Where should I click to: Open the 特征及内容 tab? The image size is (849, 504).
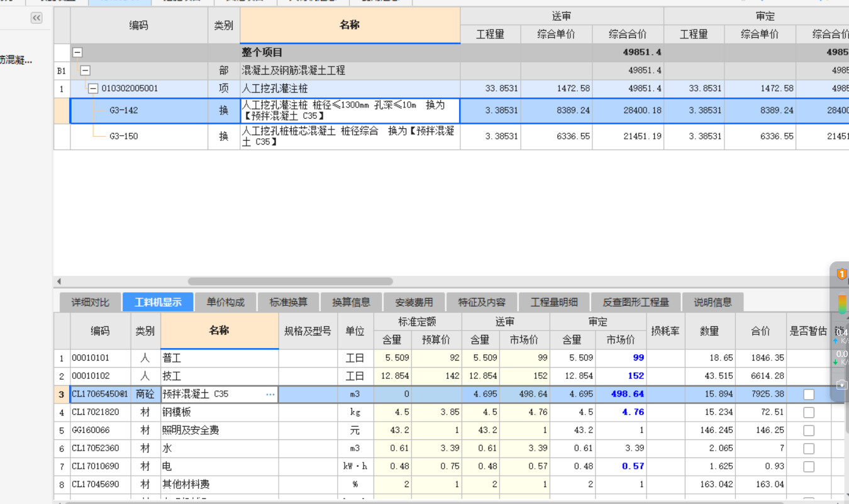click(482, 302)
